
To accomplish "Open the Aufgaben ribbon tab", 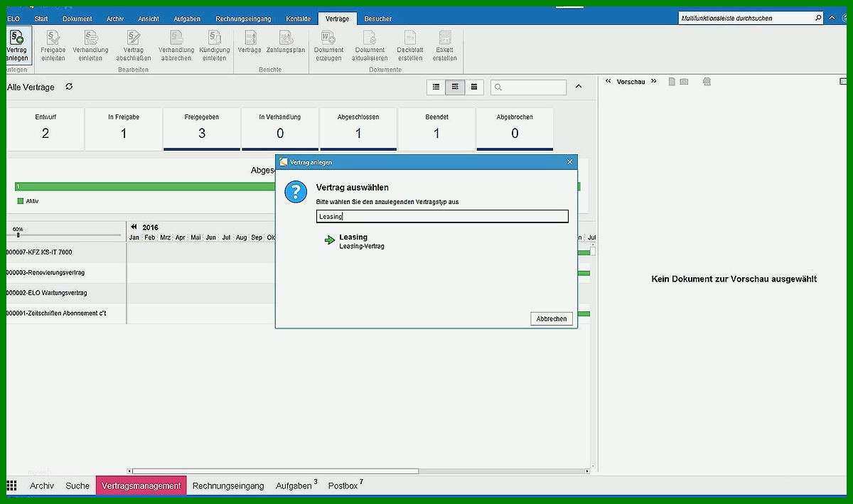I will [187, 18].
